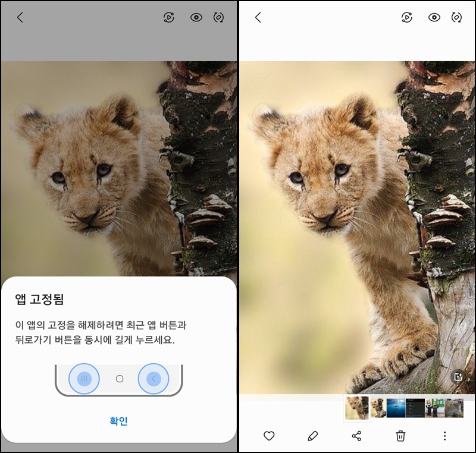Select the second lion cub thumbnail
This screenshot has width=476, height=453.
click(x=378, y=408)
